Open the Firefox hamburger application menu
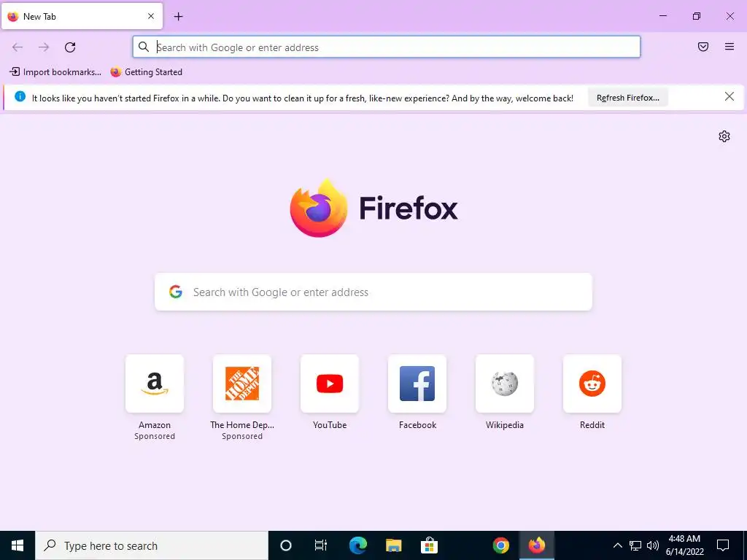This screenshot has height=560, width=747. tap(729, 47)
